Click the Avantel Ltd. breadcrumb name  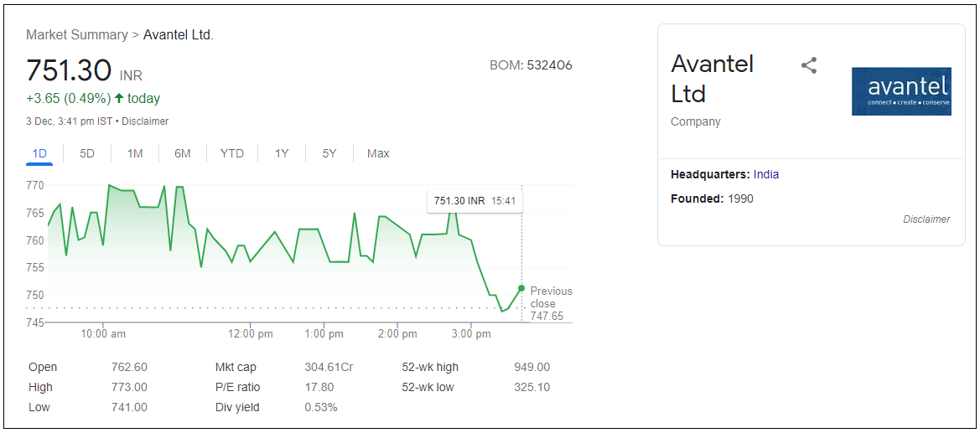tap(179, 35)
